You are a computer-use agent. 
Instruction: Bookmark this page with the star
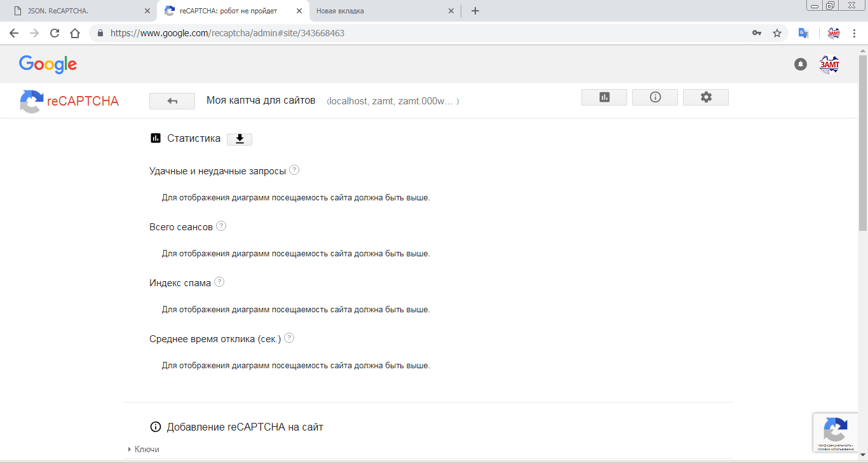777,33
